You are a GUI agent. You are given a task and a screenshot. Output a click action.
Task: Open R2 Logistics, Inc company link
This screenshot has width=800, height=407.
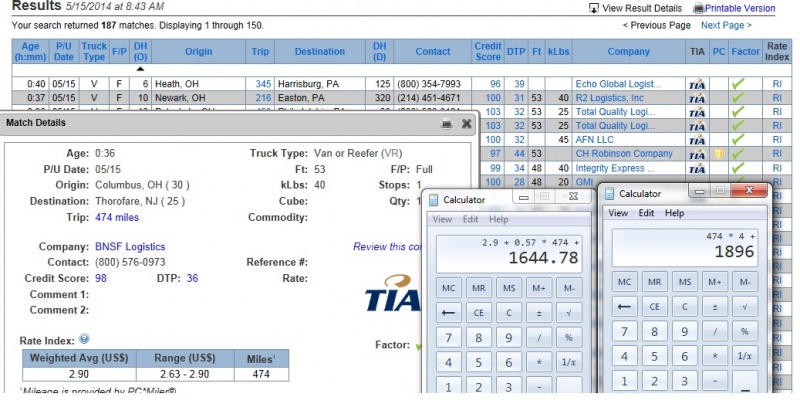point(610,98)
